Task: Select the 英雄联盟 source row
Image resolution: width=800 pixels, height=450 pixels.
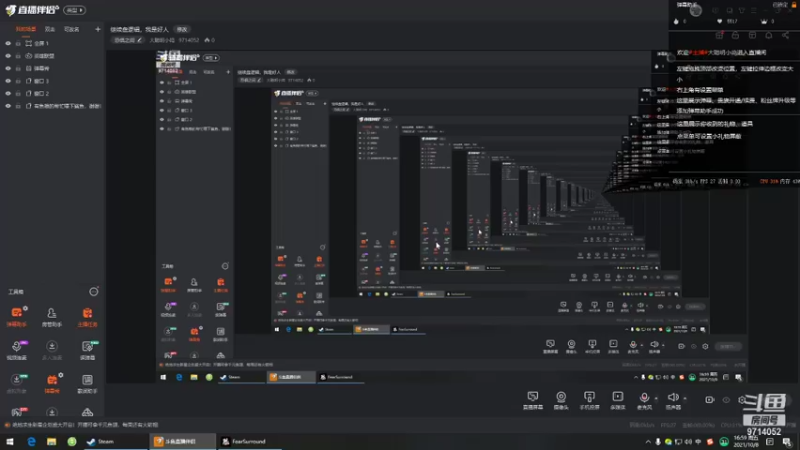Action: click(53, 56)
